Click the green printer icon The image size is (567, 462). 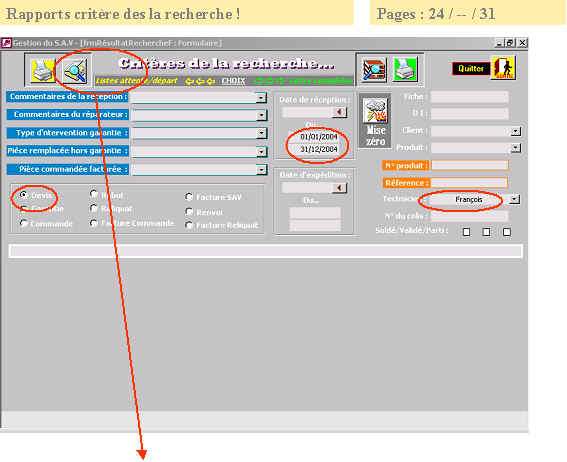[x=405, y=69]
